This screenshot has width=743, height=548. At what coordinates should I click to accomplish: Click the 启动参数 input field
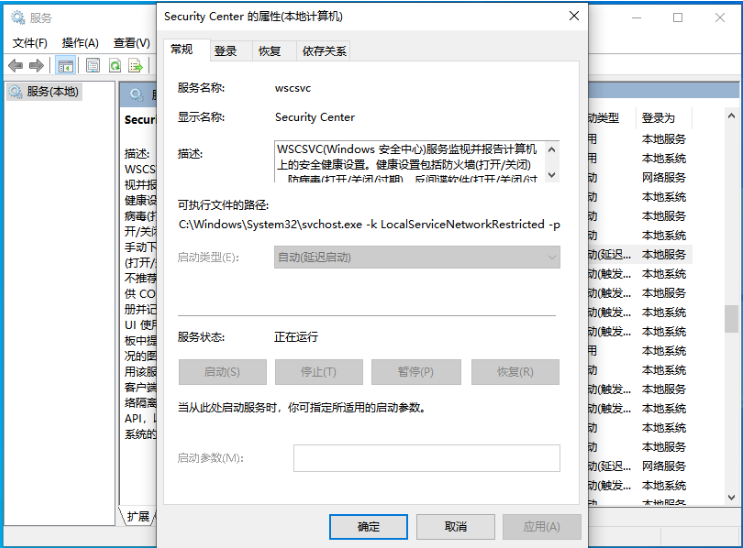(426, 458)
